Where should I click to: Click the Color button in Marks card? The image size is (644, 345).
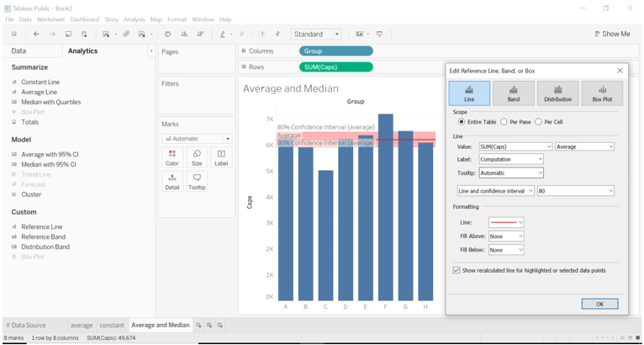tap(172, 157)
